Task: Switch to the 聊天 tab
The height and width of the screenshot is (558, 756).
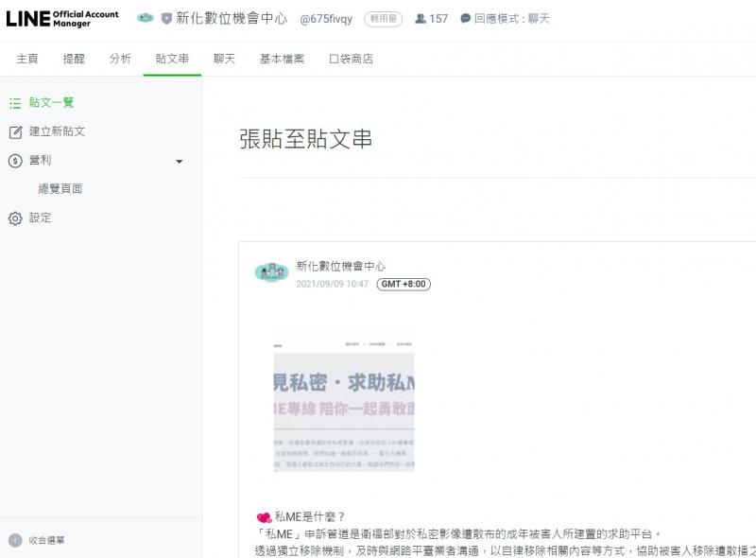Action: [x=224, y=58]
